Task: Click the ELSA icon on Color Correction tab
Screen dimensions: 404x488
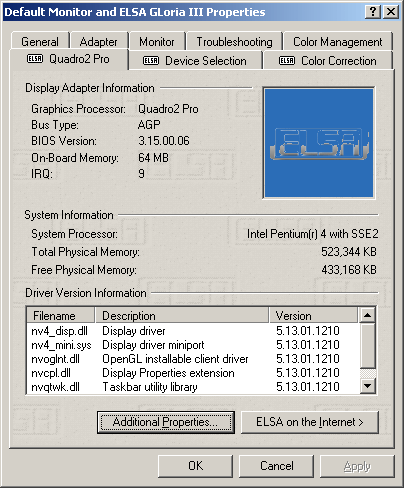Action: click(287, 61)
